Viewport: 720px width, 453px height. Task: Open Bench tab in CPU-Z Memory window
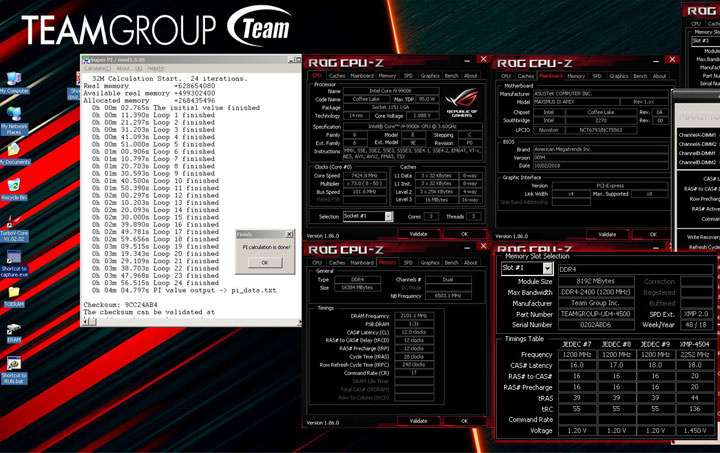pyautogui.click(x=451, y=263)
